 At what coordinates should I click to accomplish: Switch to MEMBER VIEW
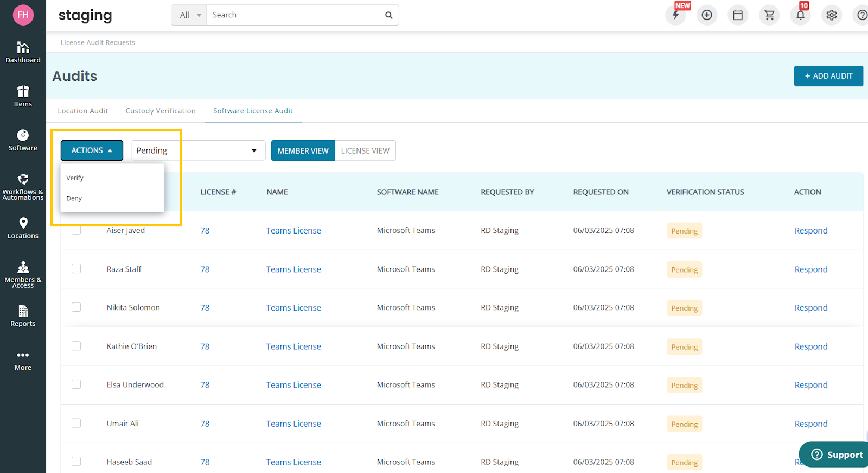pos(303,150)
